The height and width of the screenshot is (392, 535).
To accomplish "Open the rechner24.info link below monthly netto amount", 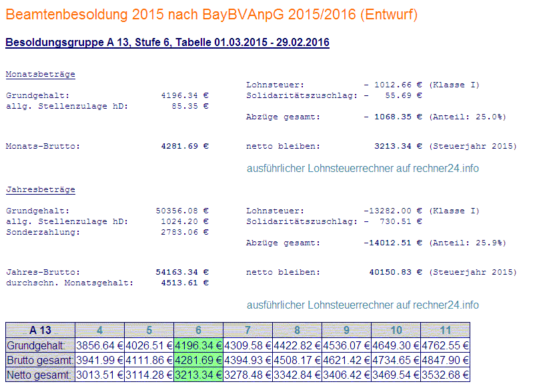I will tap(363, 169).
